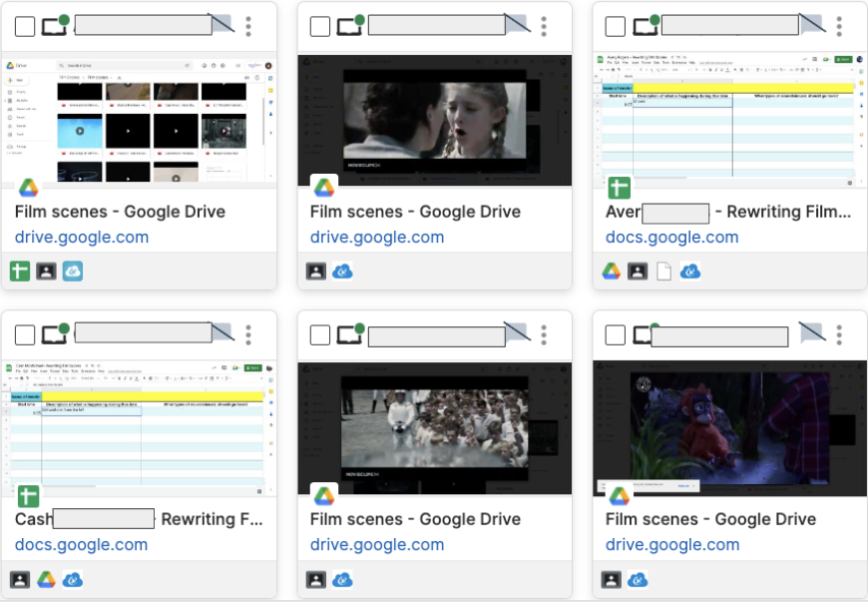868x602 pixels.
Task: Click 'Film scenes - Google Drive' title under file grid
Action: pyautogui.click(x=120, y=212)
